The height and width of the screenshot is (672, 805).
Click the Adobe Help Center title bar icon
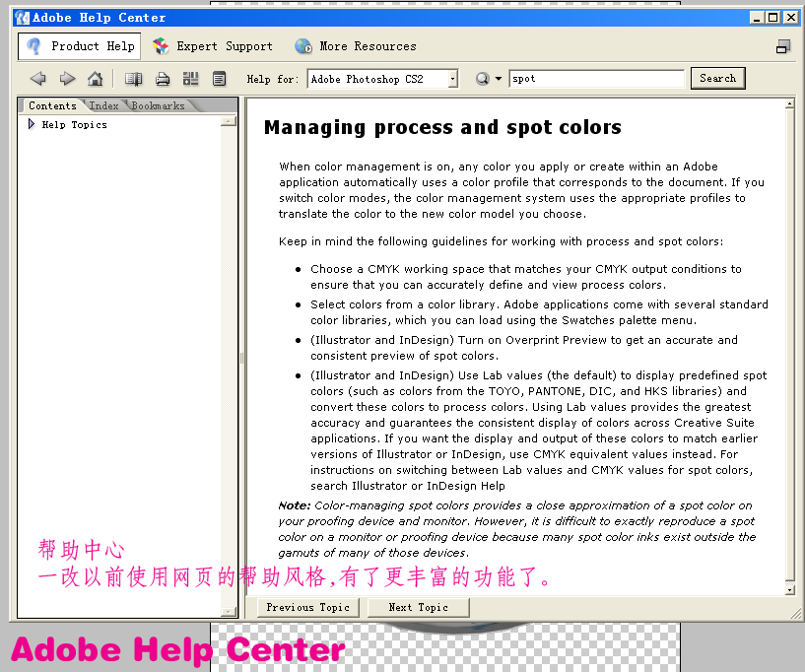(x=22, y=18)
